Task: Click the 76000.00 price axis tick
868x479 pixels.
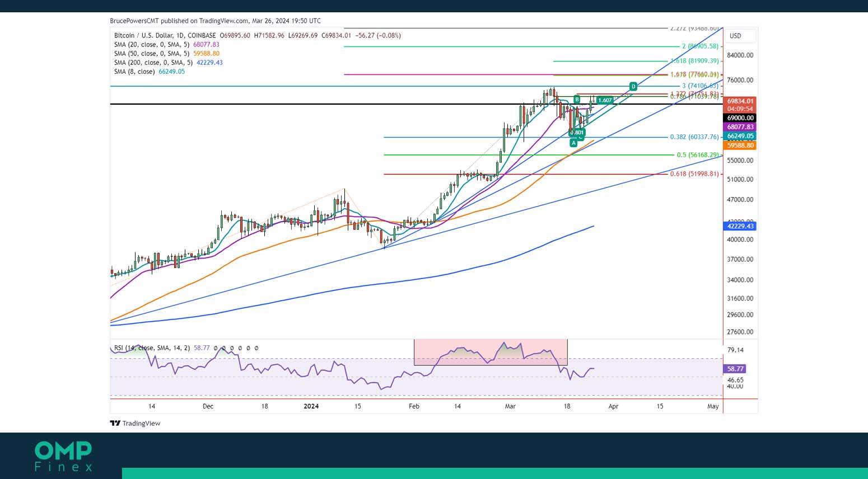Action: point(740,81)
